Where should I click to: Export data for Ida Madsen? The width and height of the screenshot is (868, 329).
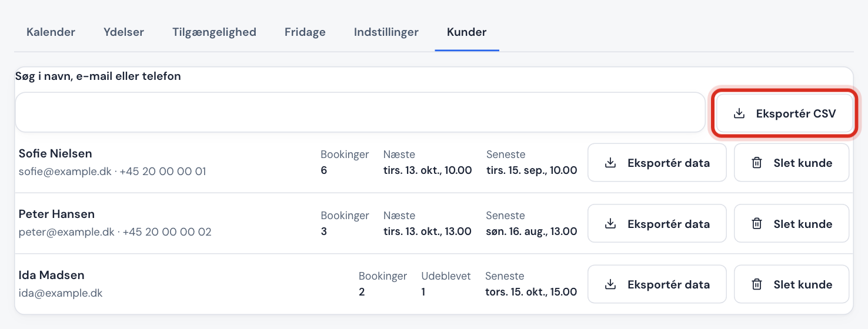657,284
